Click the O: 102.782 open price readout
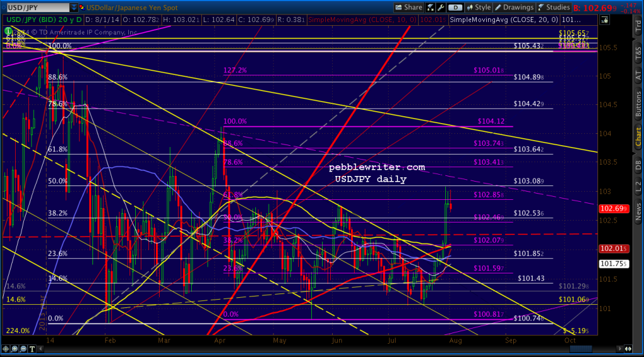 141,19
